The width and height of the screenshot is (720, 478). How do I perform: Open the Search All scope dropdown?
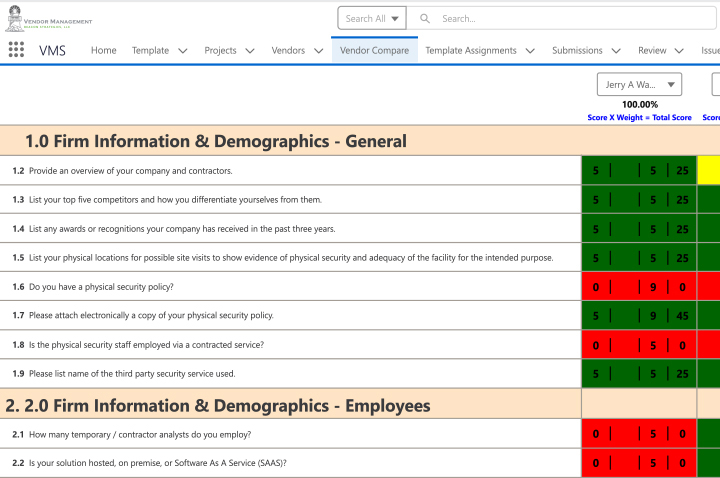(x=372, y=18)
